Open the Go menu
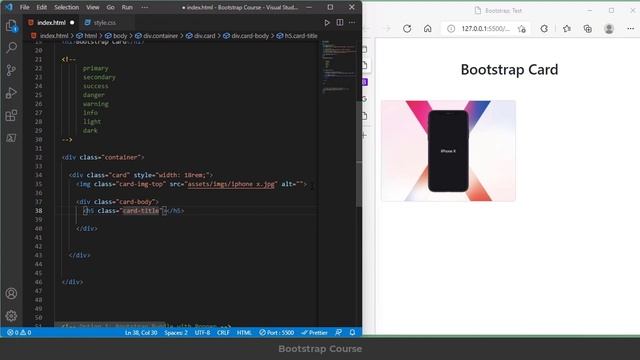 click(x=111, y=7)
